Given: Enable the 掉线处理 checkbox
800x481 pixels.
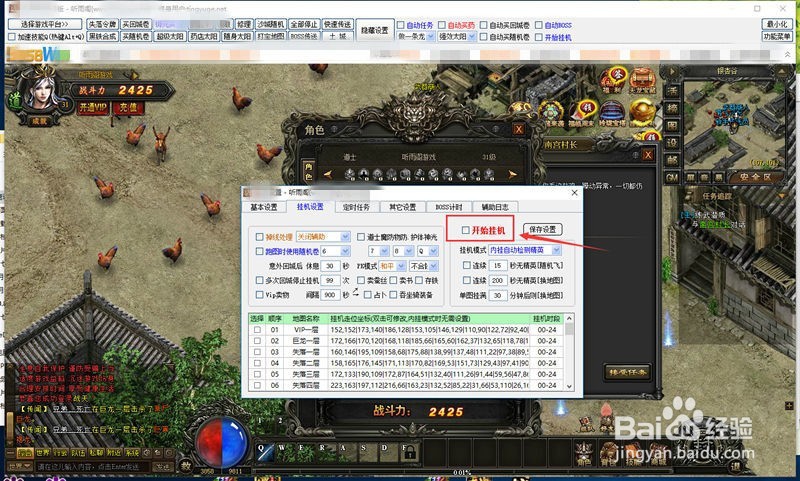Looking at the screenshot, I should pyautogui.click(x=259, y=237).
